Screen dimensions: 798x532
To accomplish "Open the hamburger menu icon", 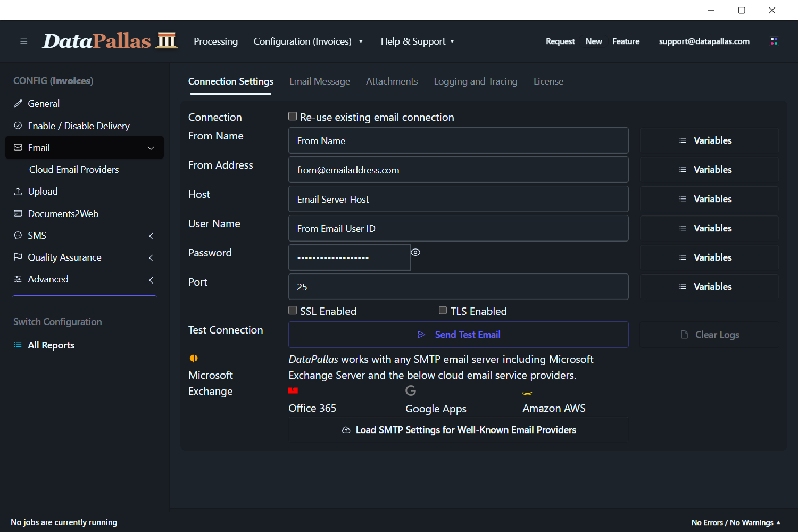I will [23, 41].
